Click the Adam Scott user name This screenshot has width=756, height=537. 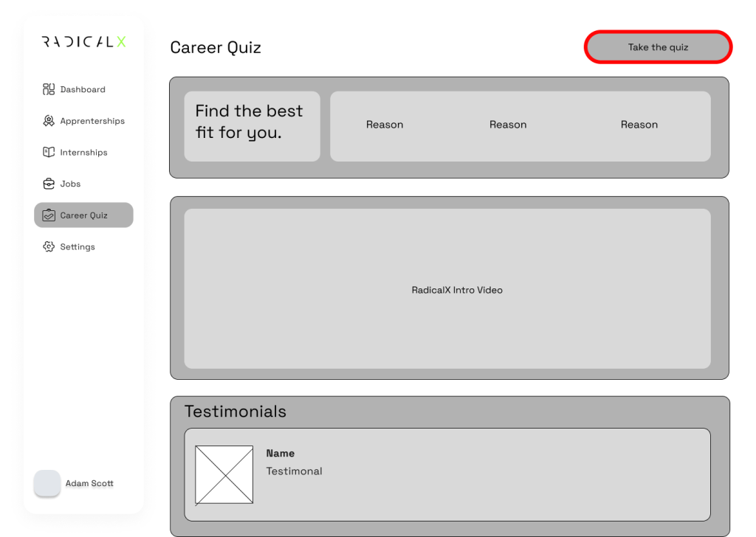click(x=89, y=484)
